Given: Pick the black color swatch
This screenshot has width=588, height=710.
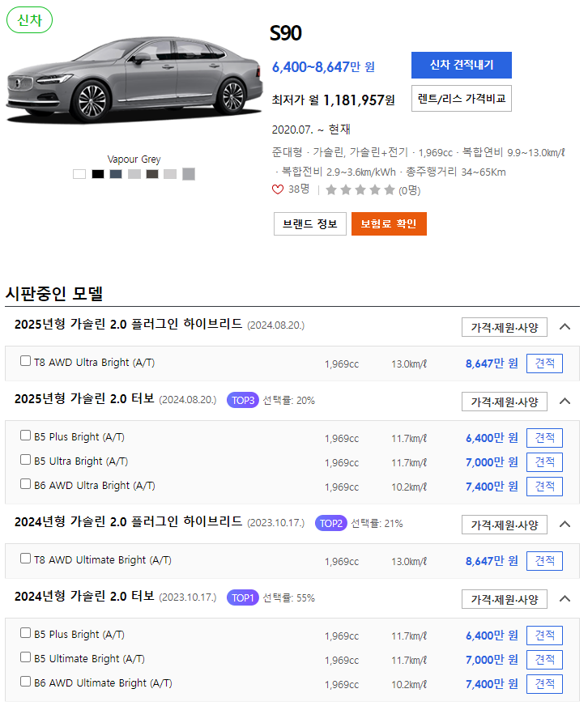Looking at the screenshot, I should (98, 174).
